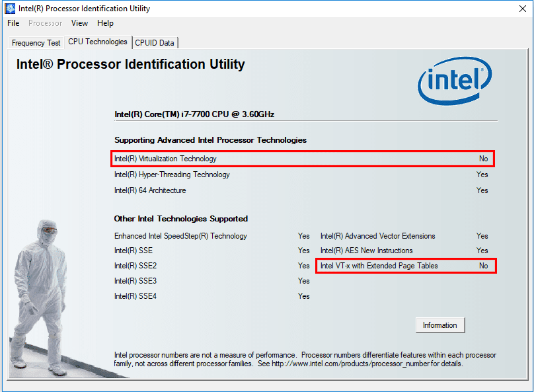Click the 'Yes' value for Hyper-Threading Technology
Viewport: 534px width, 392px height.
[x=482, y=175]
